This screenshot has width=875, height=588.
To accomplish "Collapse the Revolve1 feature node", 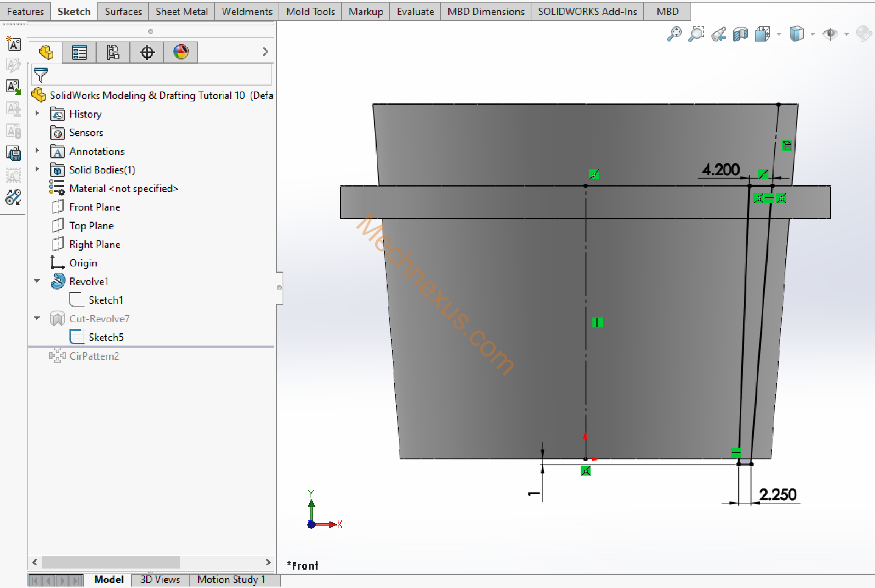I will [x=37, y=281].
